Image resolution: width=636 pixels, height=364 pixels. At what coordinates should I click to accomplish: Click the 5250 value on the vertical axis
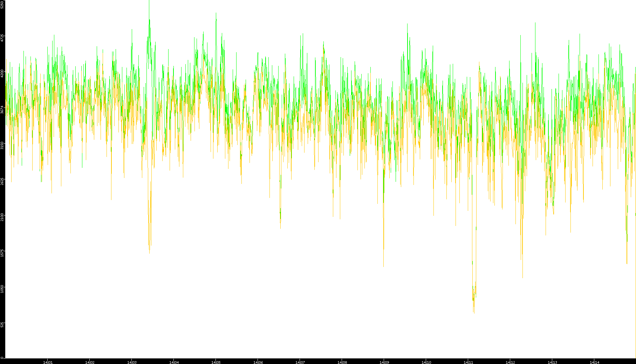coord(2,4)
